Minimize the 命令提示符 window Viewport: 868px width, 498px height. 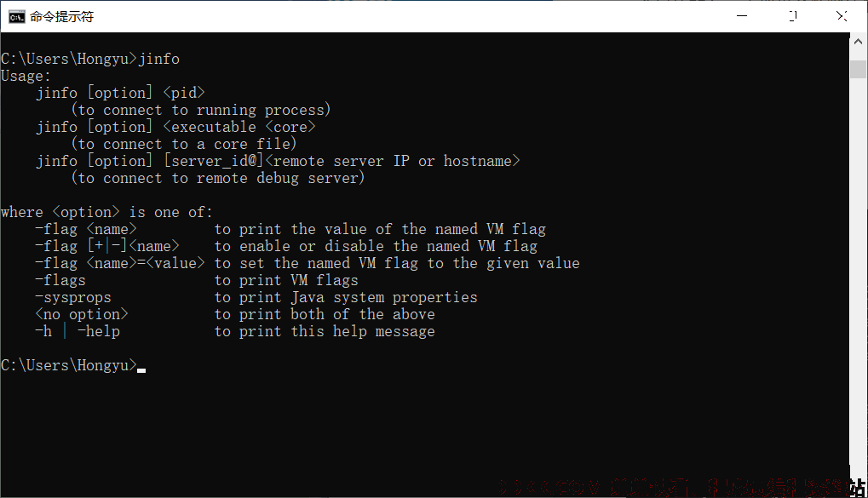tap(742, 16)
